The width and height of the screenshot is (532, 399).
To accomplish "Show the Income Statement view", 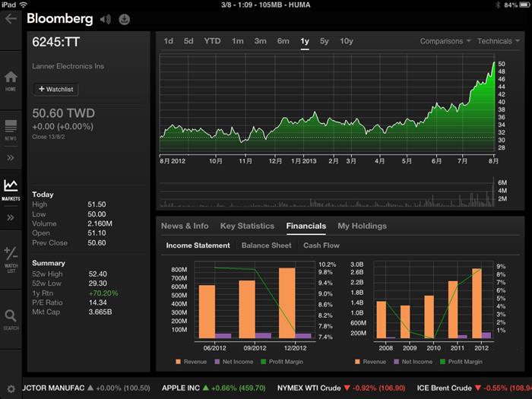I will point(198,245).
